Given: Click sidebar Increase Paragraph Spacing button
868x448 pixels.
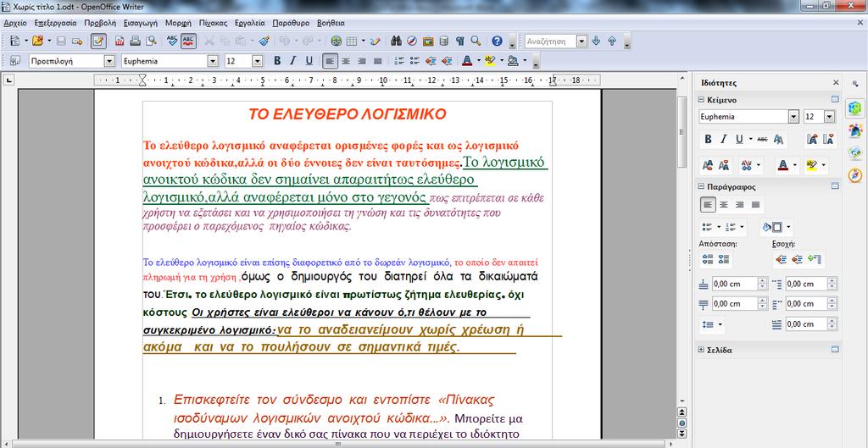Looking at the screenshot, I should 708,259.
